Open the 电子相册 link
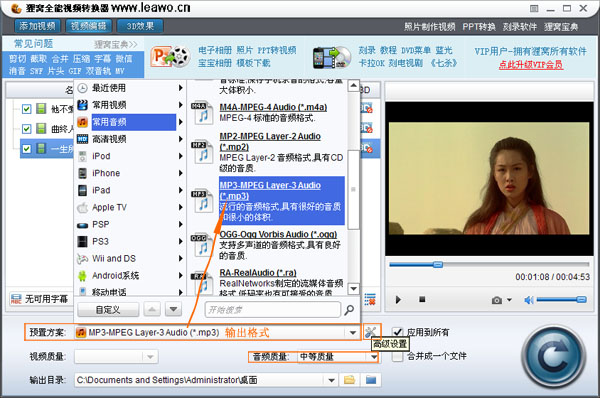This screenshot has width=600, height=398. 215,50
